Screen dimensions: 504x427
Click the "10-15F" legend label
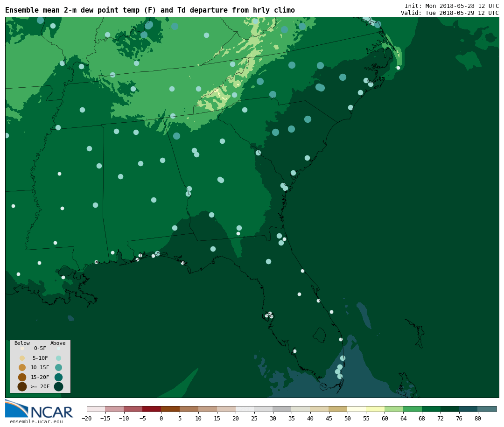pyautogui.click(x=40, y=367)
